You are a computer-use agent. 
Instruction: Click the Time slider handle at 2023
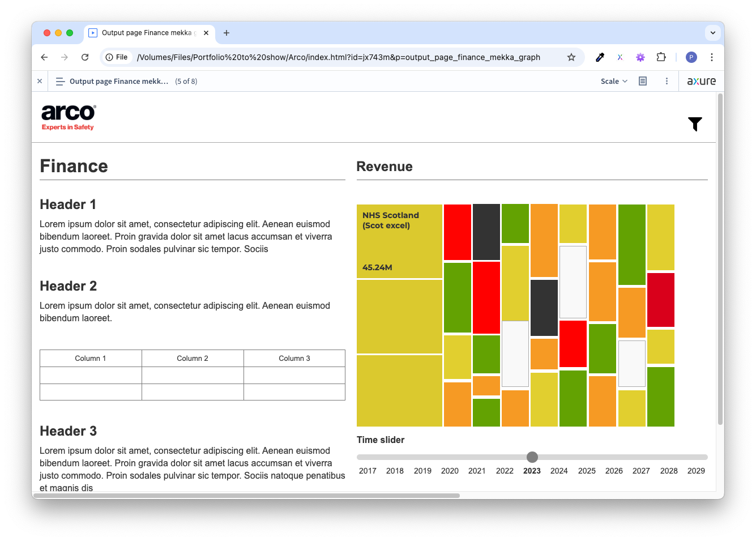tap(532, 457)
